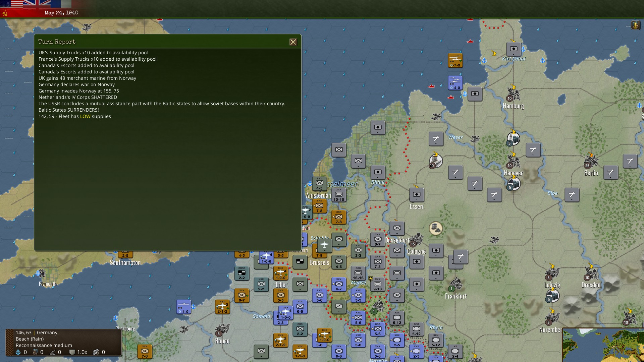Select the blue 0-4-0 naval fleet
Viewport: 644px width, 362px height.
[x=455, y=83]
